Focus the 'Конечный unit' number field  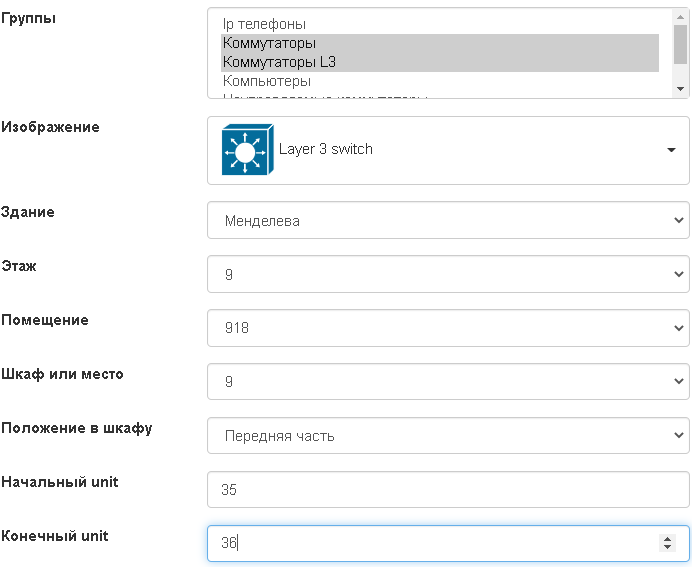430,543
